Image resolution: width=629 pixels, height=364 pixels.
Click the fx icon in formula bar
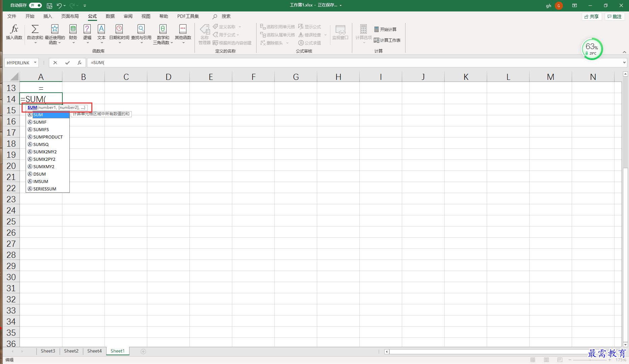(80, 63)
